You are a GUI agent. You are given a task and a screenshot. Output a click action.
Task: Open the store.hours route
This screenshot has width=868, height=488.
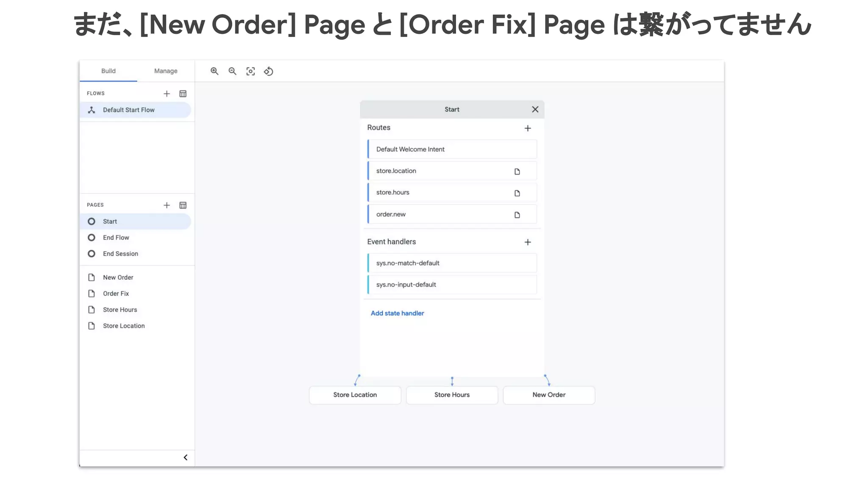[x=452, y=192]
